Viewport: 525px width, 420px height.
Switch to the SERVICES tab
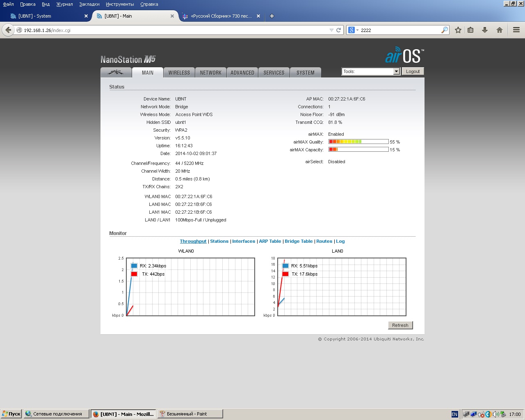274,73
